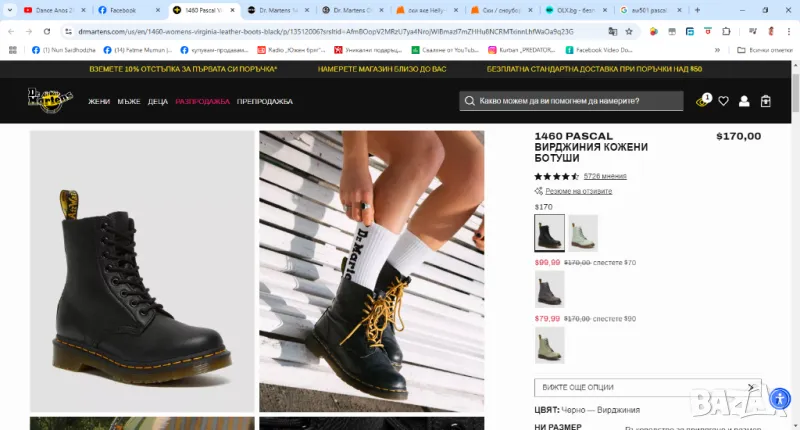Expand the ВИЖТЕ ОЩЕ ОПЦИИ options
The width and height of the screenshot is (800, 430).
(x=647, y=387)
